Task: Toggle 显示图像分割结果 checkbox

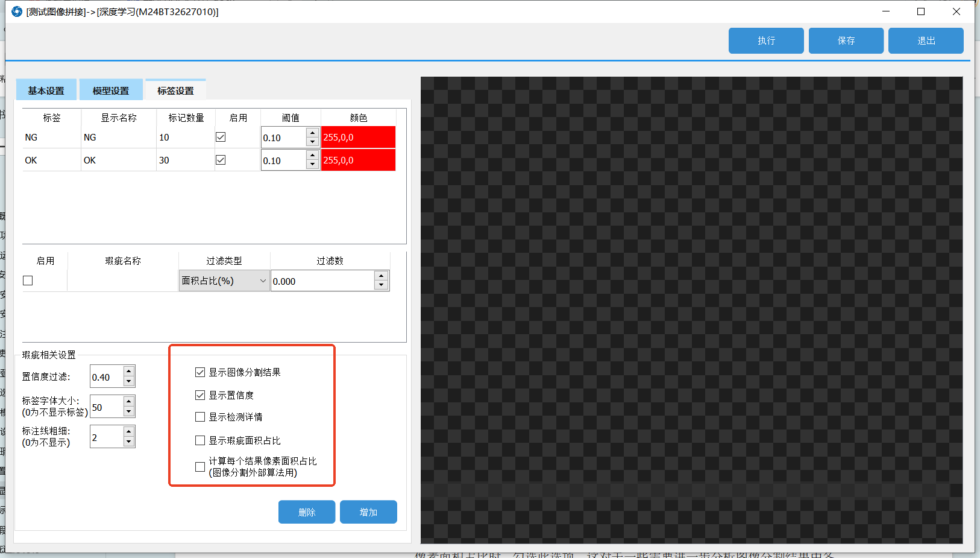Action: coord(200,372)
